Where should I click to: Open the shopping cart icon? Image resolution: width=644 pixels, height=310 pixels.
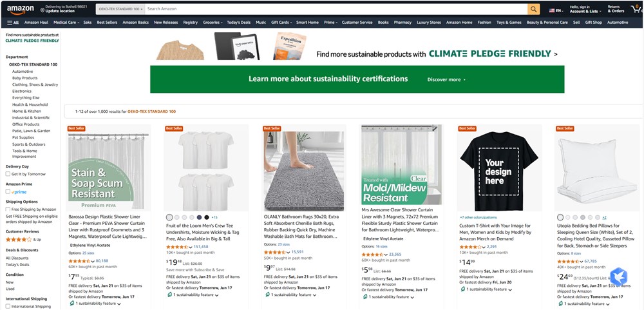[x=636, y=8]
